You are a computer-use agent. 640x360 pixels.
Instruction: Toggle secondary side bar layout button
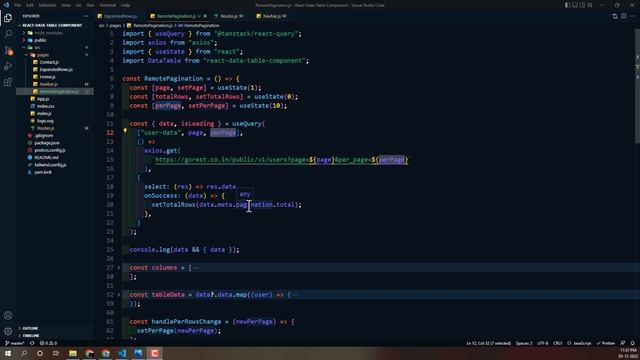pyautogui.click(x=582, y=5)
